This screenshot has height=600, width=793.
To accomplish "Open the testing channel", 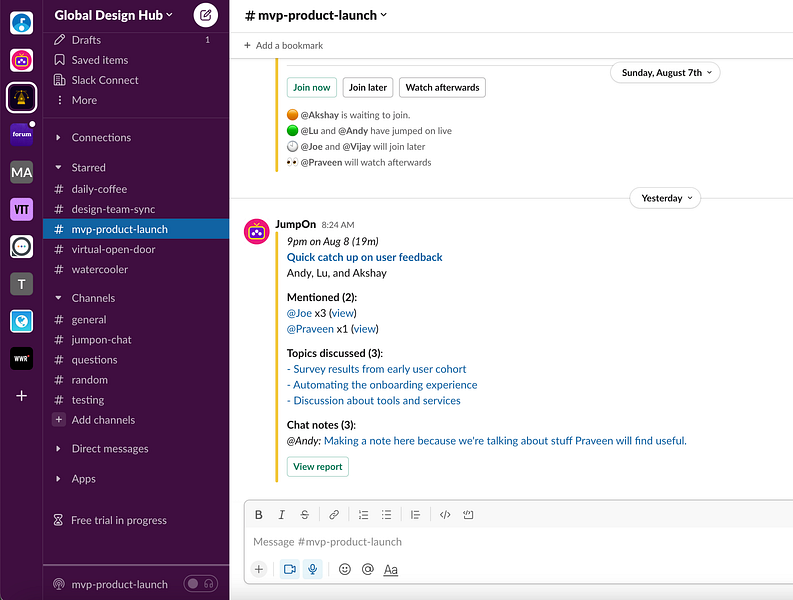I will (136, 400).
